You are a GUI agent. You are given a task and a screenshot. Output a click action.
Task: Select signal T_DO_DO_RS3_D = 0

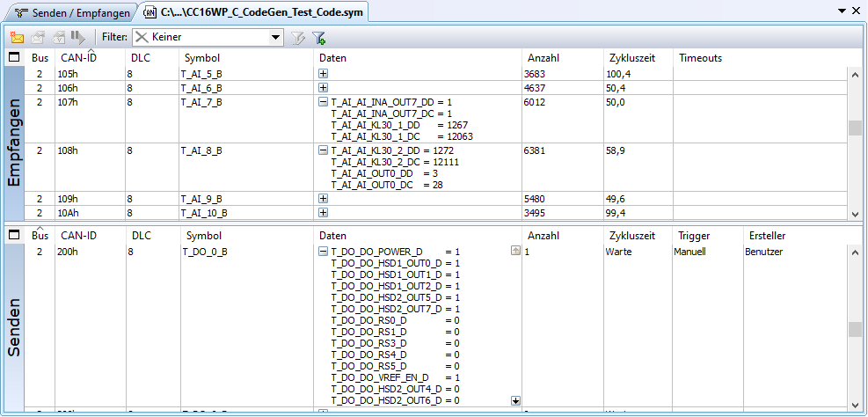(x=395, y=343)
